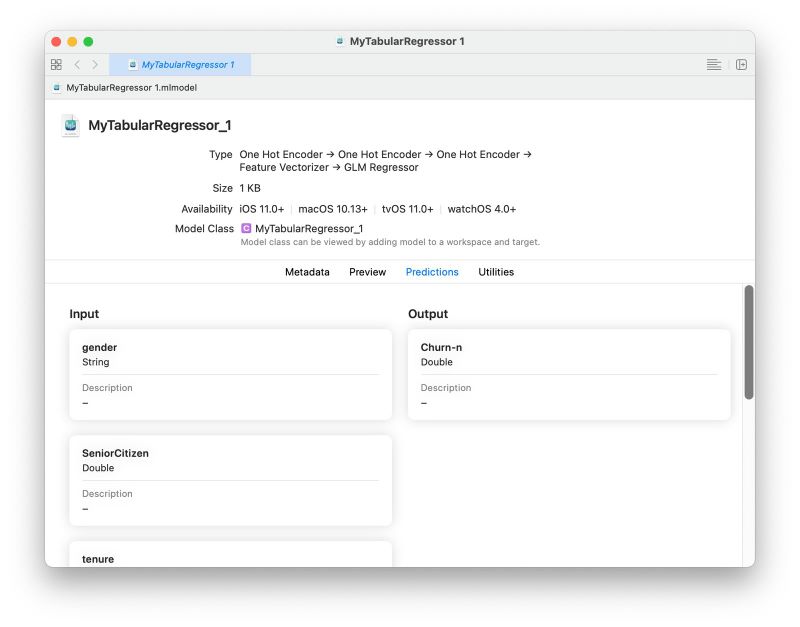This screenshot has width=800, height=627.
Task: Go forward with the right chevron
Action: point(95,64)
